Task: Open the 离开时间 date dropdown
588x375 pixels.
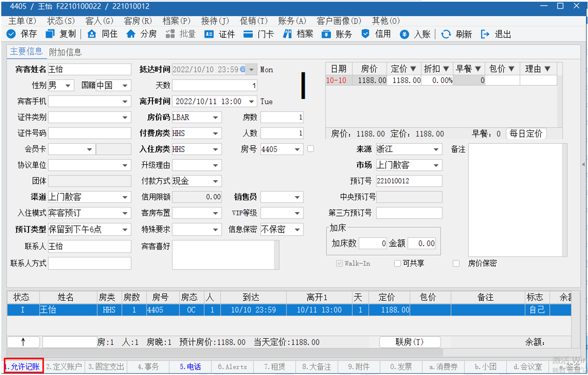Action: click(252, 101)
